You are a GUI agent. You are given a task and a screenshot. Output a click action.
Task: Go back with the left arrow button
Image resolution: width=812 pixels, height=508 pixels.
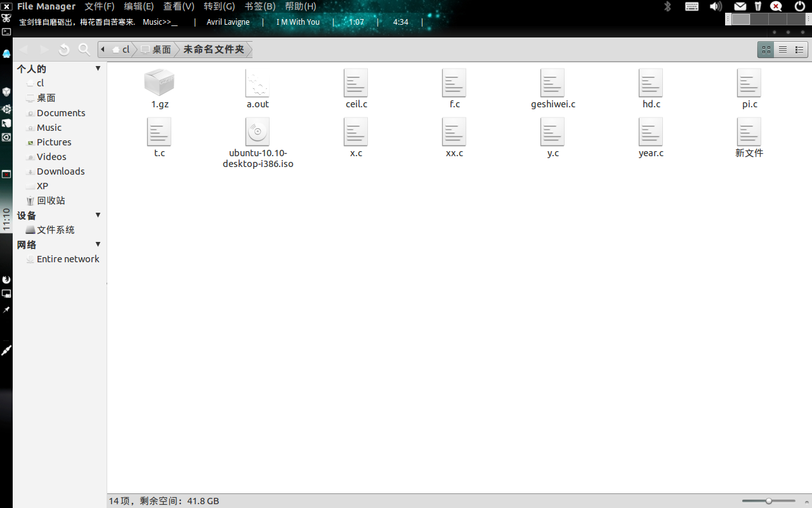pos(23,50)
